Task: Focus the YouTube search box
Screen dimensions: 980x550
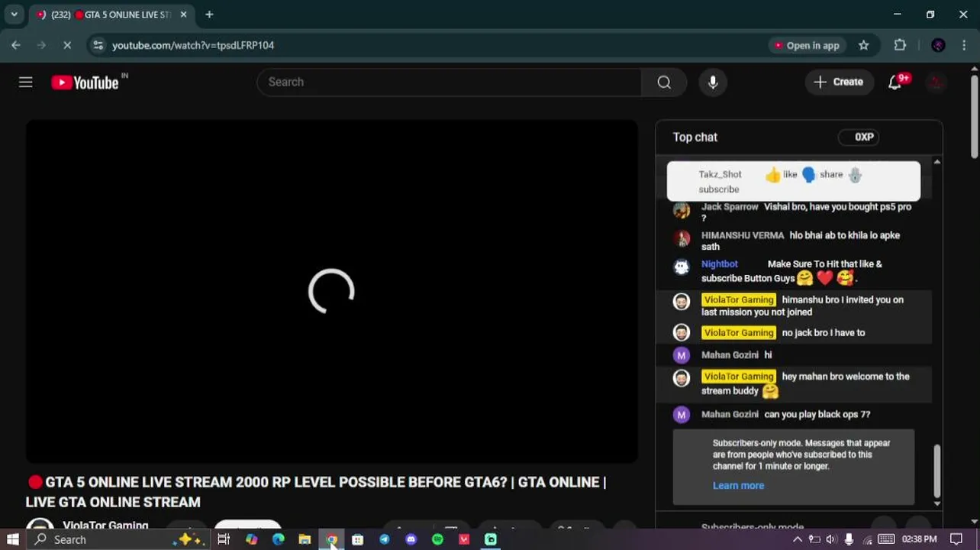Action: click(450, 82)
